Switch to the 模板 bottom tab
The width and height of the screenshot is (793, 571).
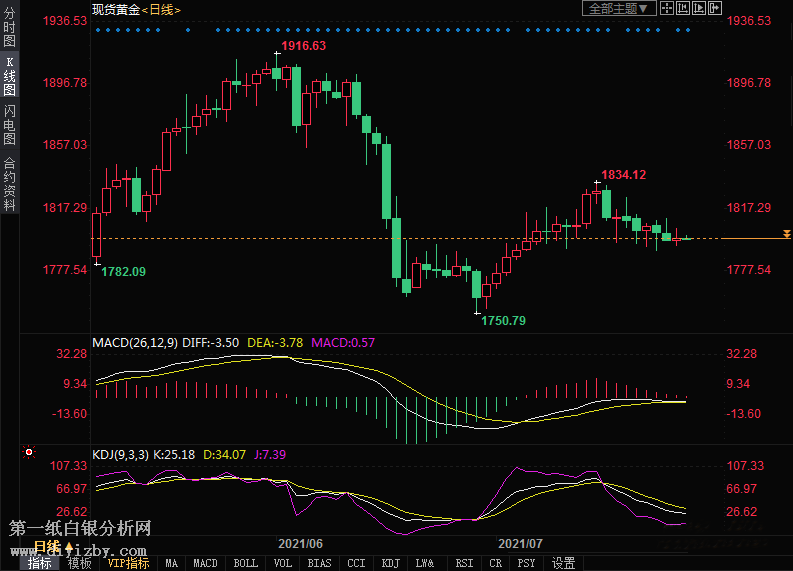pyautogui.click(x=79, y=563)
